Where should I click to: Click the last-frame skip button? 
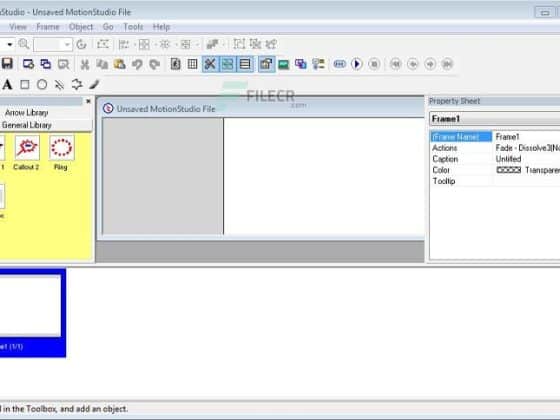[447, 64]
